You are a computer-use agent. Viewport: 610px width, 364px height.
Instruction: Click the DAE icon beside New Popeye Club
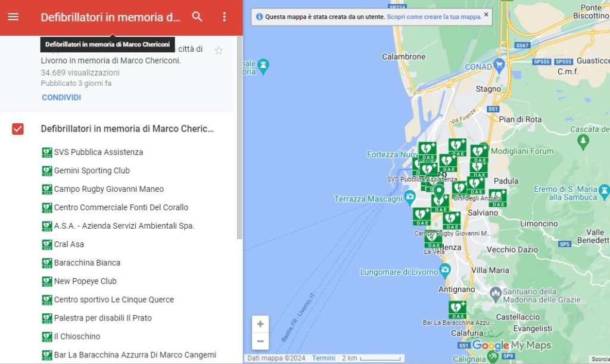click(x=47, y=281)
